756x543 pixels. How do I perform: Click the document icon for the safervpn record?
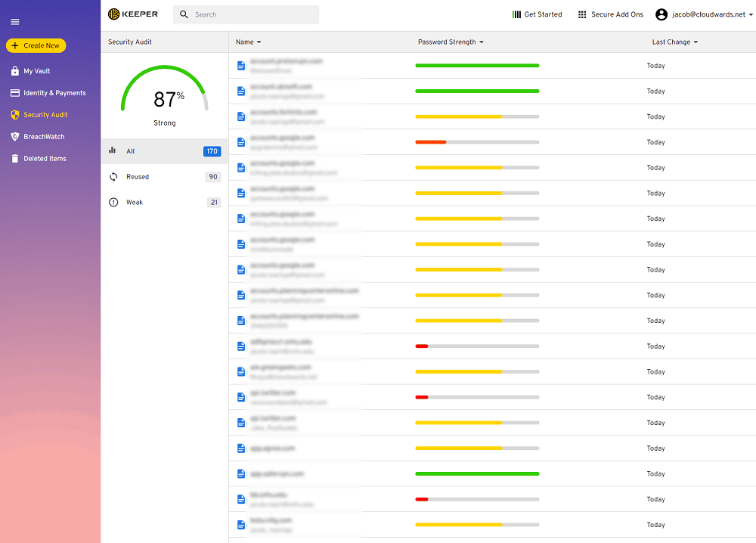click(x=241, y=474)
